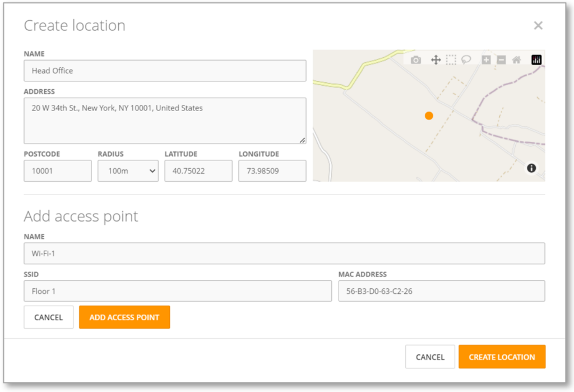Focus the Address text area
The height and width of the screenshot is (392, 574).
point(165,121)
